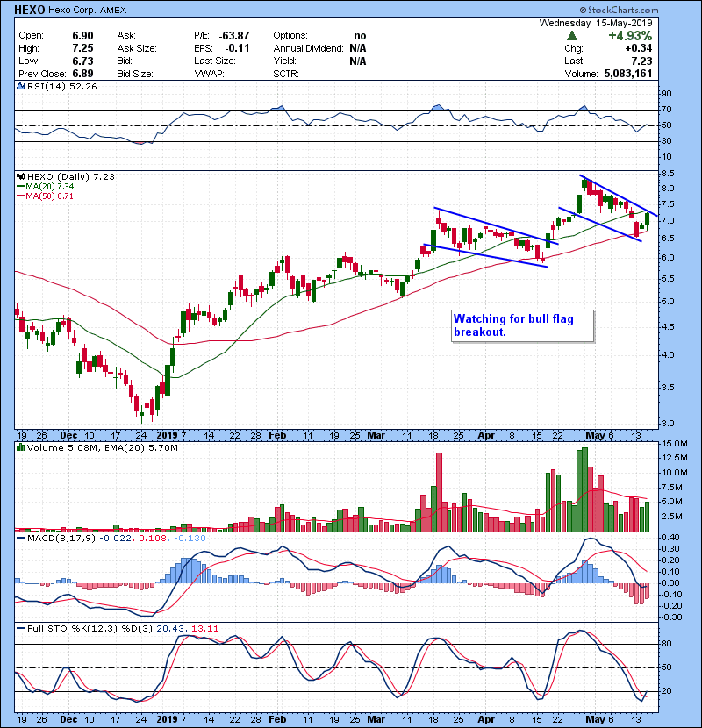
Task: Click the Open value 6.90
Action: click(82, 36)
